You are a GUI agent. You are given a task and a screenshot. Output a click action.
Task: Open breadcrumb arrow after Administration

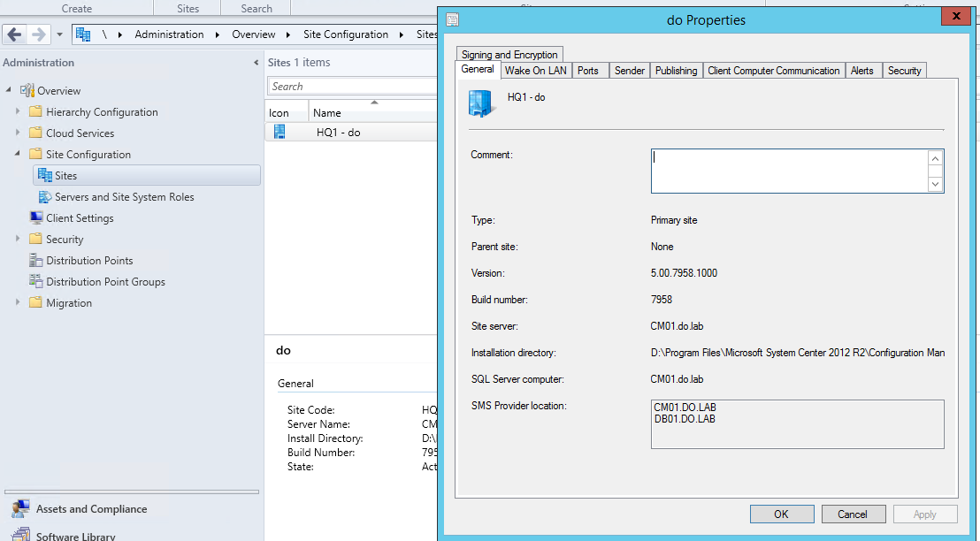217,34
